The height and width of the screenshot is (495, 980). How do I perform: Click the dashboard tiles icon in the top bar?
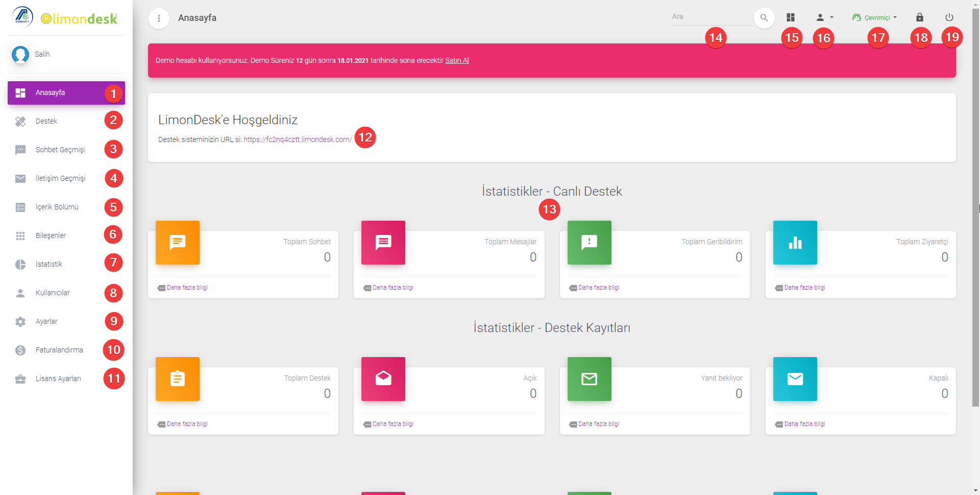(791, 17)
